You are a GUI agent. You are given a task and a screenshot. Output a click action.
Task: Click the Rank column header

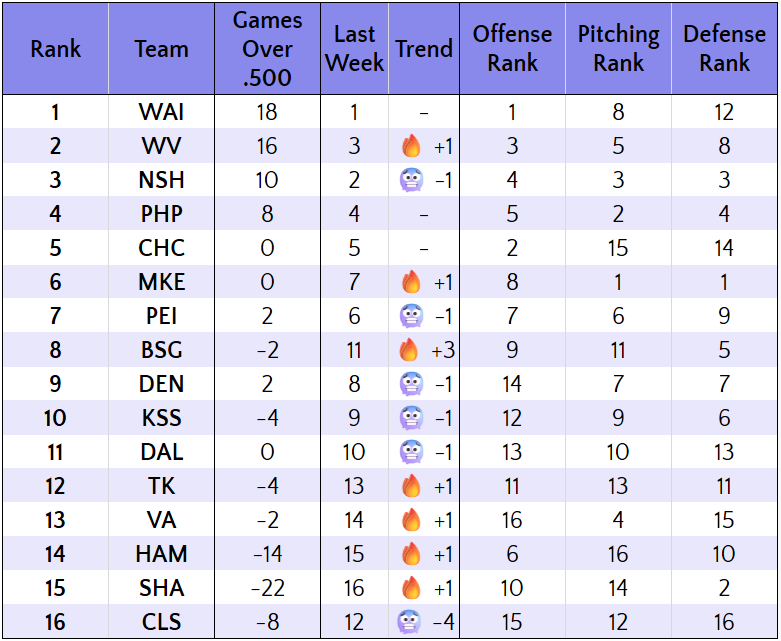coord(55,49)
